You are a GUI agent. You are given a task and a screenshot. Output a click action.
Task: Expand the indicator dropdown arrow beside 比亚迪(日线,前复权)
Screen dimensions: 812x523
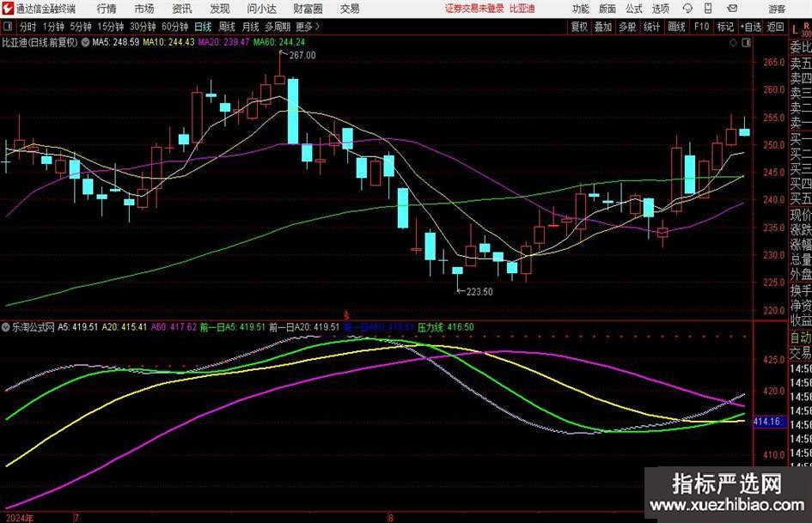coord(85,42)
